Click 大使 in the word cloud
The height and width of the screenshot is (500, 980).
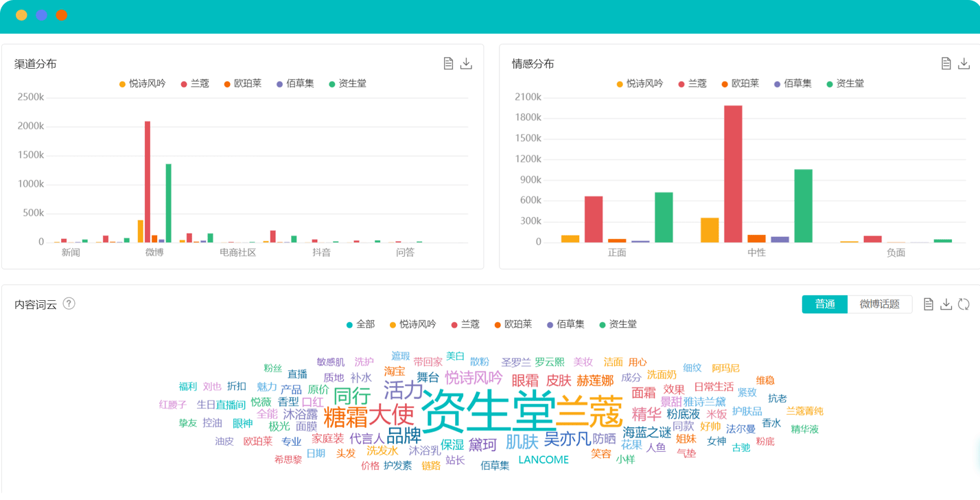pyautogui.click(x=392, y=415)
